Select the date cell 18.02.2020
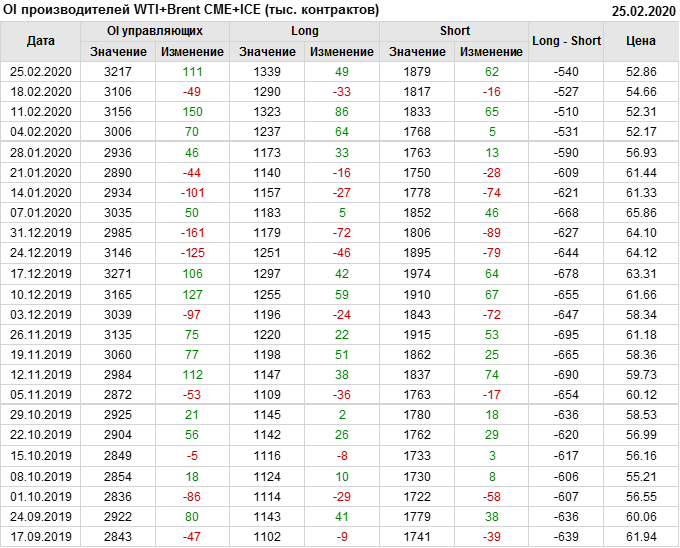 click(x=41, y=92)
